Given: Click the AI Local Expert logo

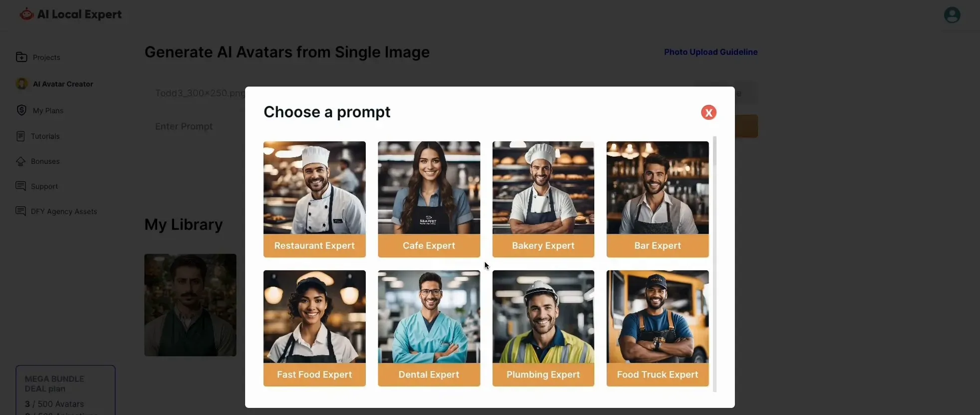Looking at the screenshot, I should pyautogui.click(x=70, y=14).
